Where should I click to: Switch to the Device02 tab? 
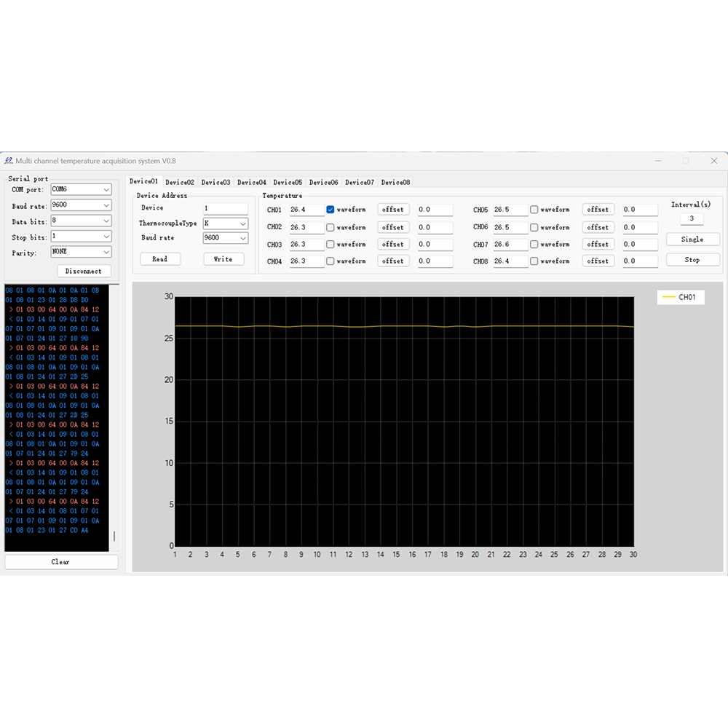coord(180,182)
